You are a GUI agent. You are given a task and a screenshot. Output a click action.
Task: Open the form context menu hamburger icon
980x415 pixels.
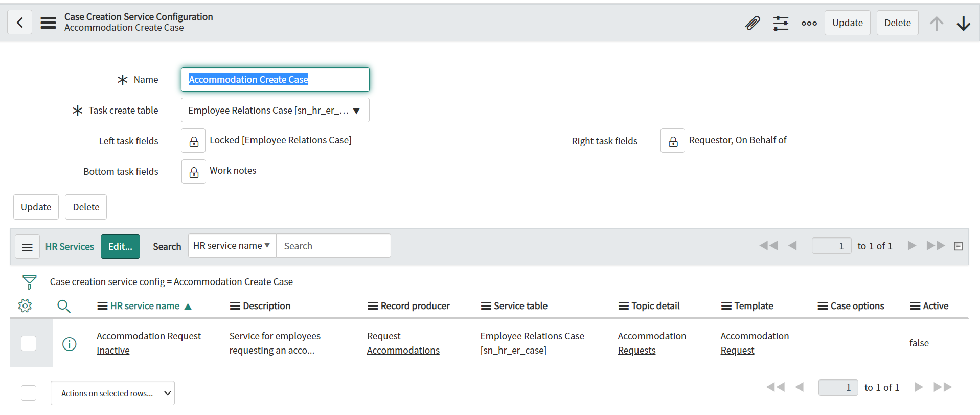tap(49, 23)
